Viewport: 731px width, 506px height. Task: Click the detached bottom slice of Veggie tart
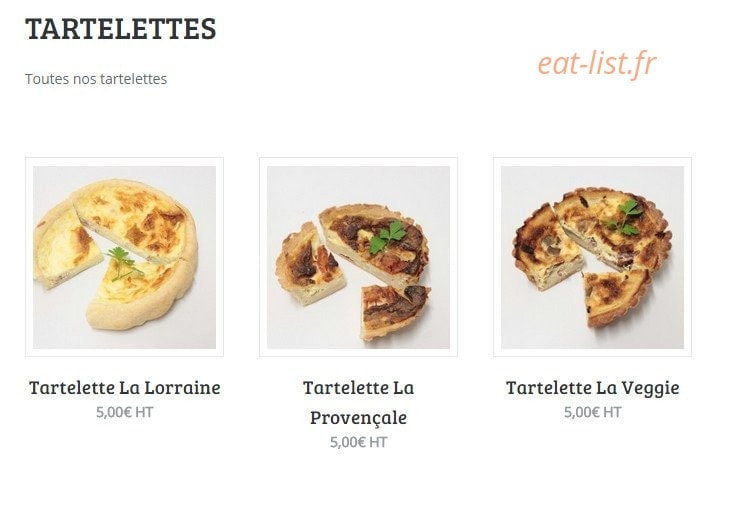(x=616, y=298)
